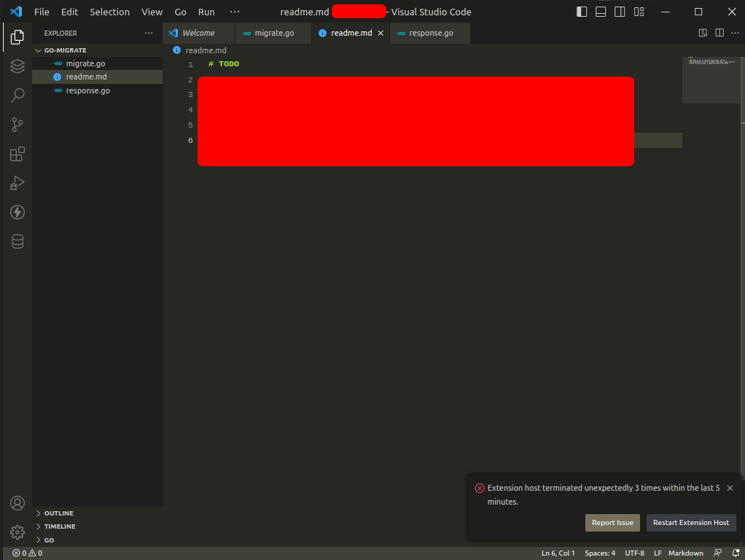Select the Source Control icon

(x=17, y=125)
